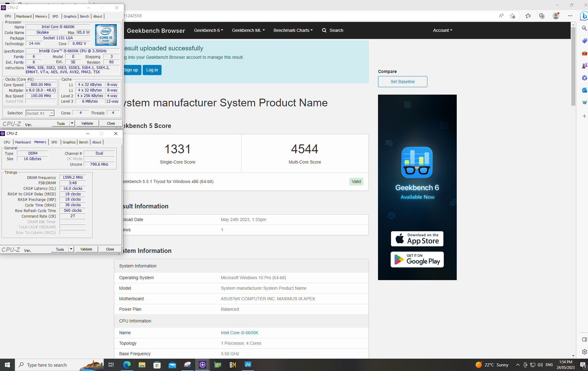Launch Microsoft Edge from taskbar

[x=127, y=365]
